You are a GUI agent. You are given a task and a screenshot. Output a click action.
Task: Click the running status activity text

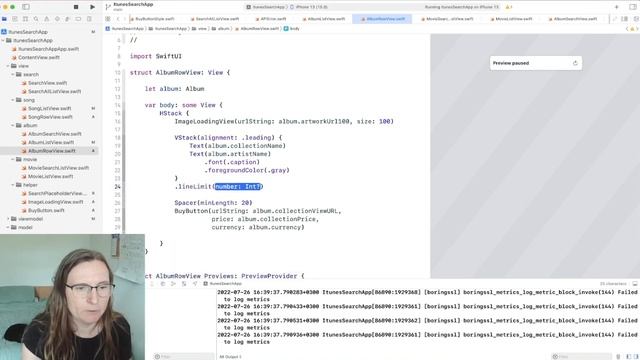461,7
